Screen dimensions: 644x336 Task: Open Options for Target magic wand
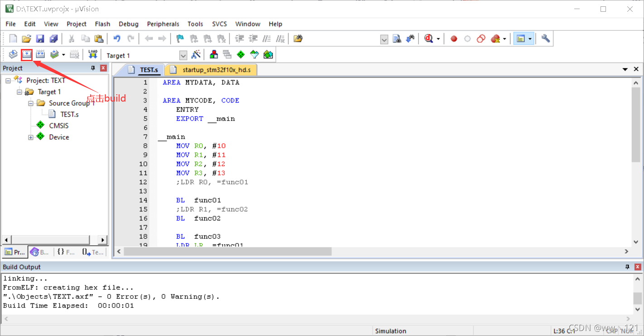click(x=196, y=55)
